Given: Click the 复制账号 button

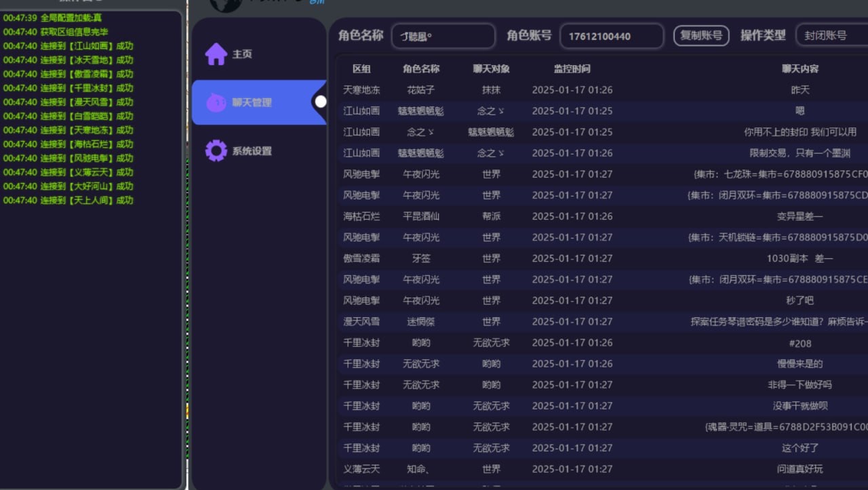Looking at the screenshot, I should pos(701,36).
